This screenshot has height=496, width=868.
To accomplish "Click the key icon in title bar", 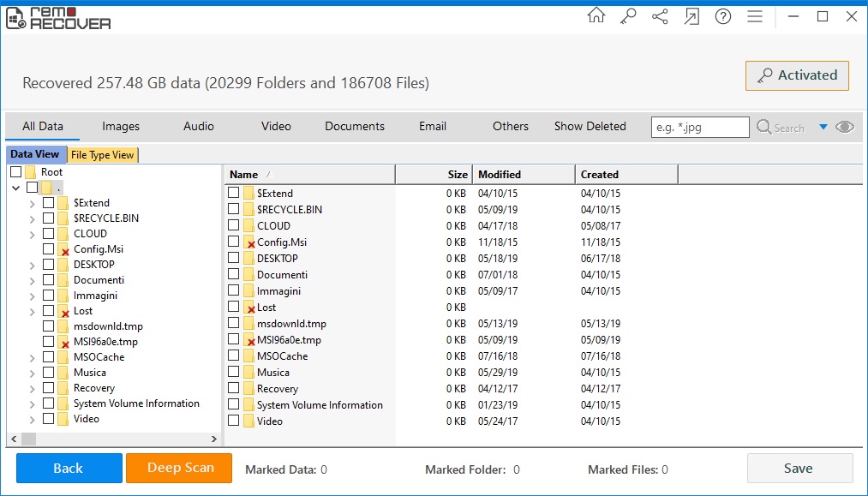I will (x=628, y=16).
